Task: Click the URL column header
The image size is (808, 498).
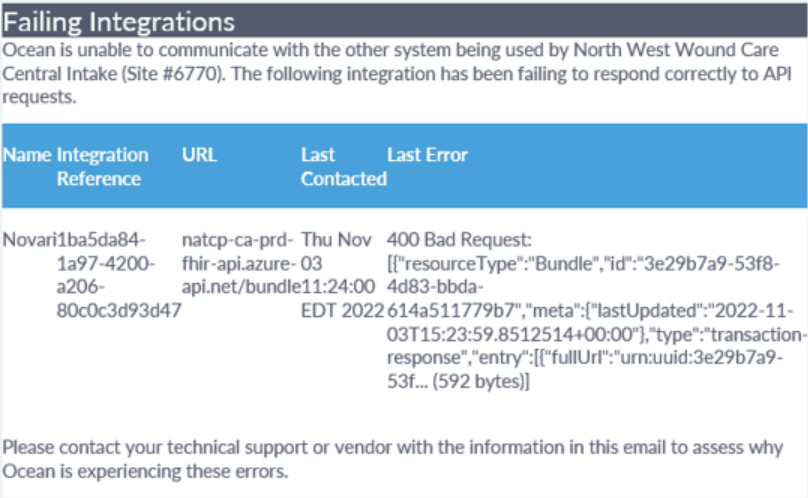Action: (x=199, y=155)
